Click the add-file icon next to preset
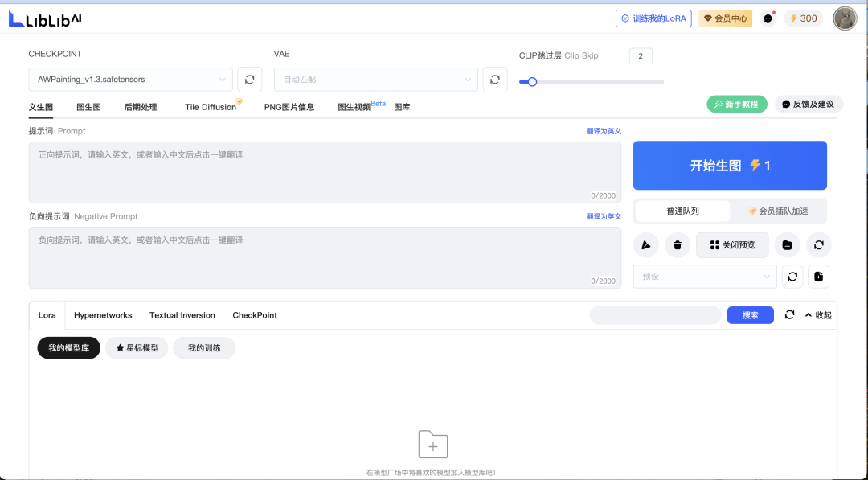This screenshot has width=868, height=480. coord(818,277)
